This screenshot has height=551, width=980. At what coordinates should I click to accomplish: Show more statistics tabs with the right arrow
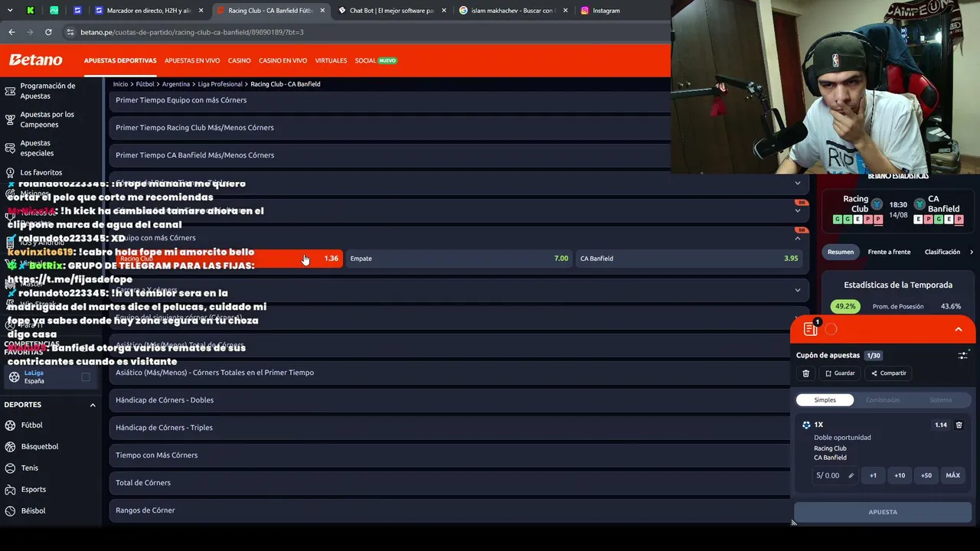[972, 252]
